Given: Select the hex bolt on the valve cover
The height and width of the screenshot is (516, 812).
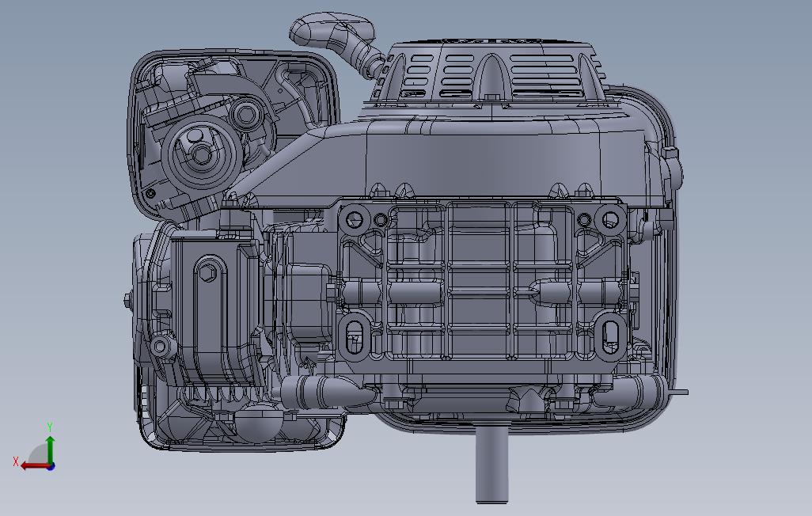Looking at the screenshot, I should coord(207,272).
